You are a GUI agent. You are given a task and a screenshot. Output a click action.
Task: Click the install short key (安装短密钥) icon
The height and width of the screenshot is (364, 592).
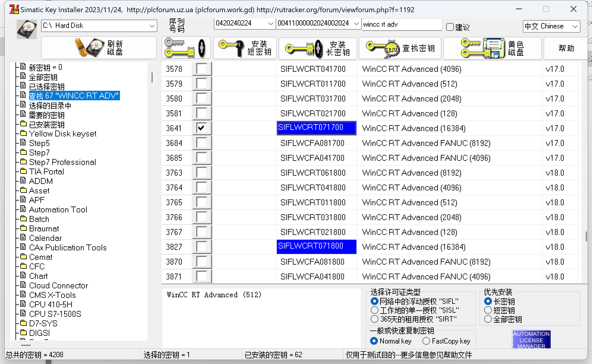(x=231, y=48)
